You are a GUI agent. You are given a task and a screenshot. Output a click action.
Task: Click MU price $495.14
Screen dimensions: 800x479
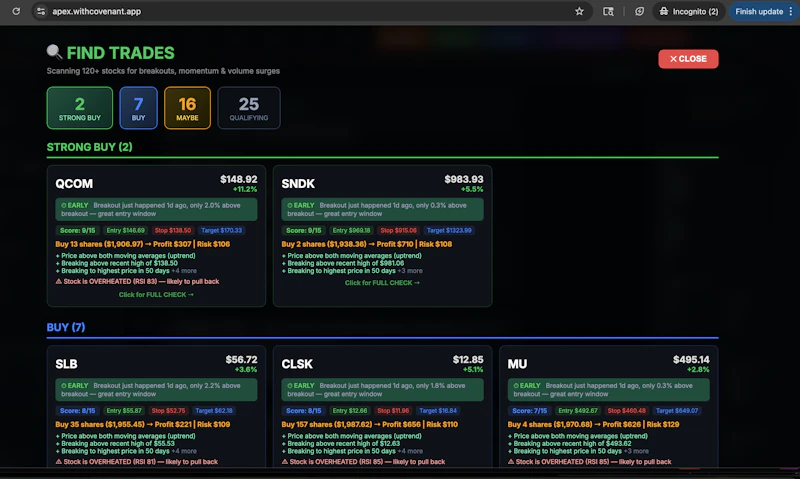(691, 360)
